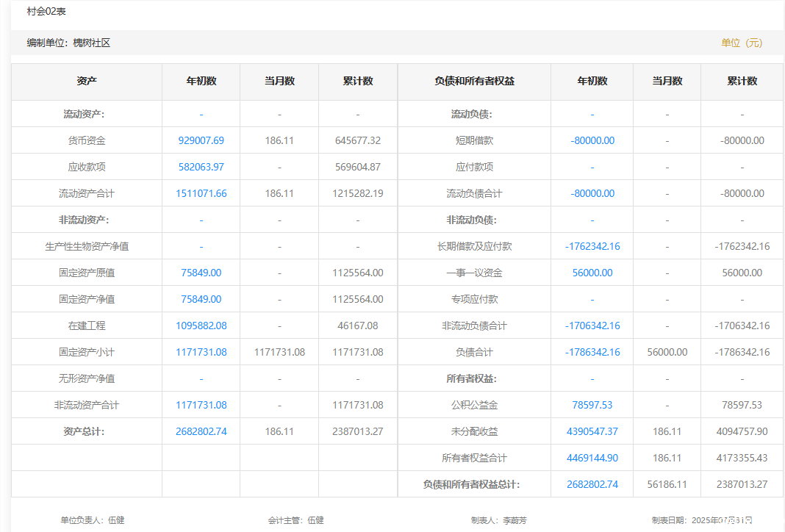Open 非流动负债合计 value -1706342.16
Viewport: 785px width, 532px height.
click(x=592, y=326)
